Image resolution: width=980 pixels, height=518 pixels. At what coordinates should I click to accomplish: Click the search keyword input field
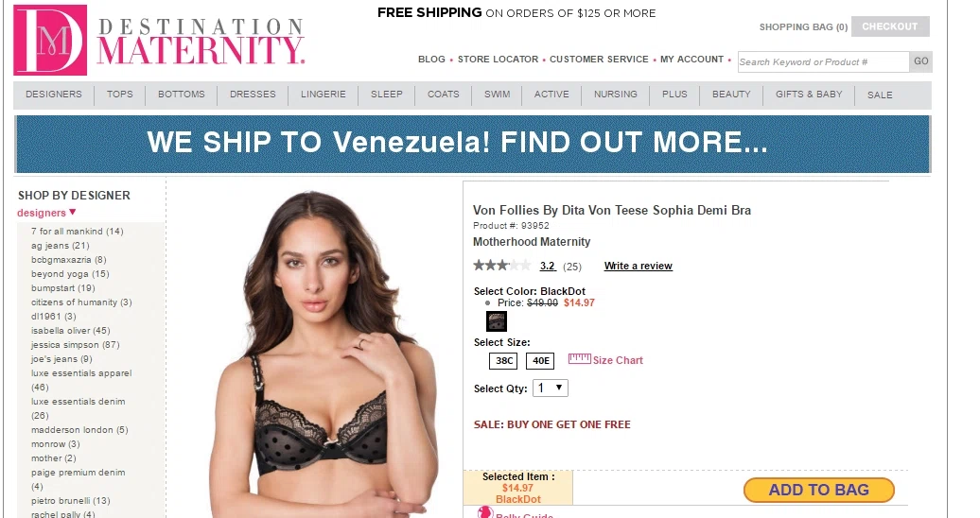pos(823,61)
